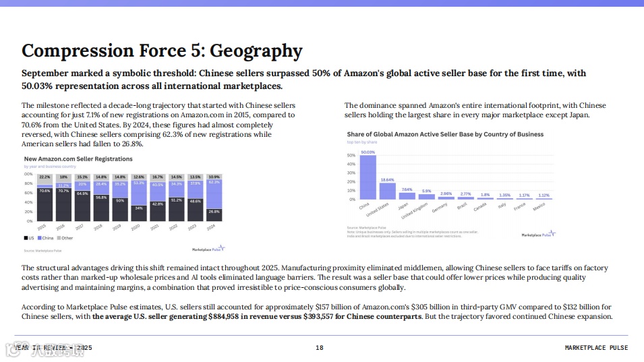This screenshot has height=362, width=644.
Task: Click the 70.7% US segment for 2016
Action: click(63, 205)
